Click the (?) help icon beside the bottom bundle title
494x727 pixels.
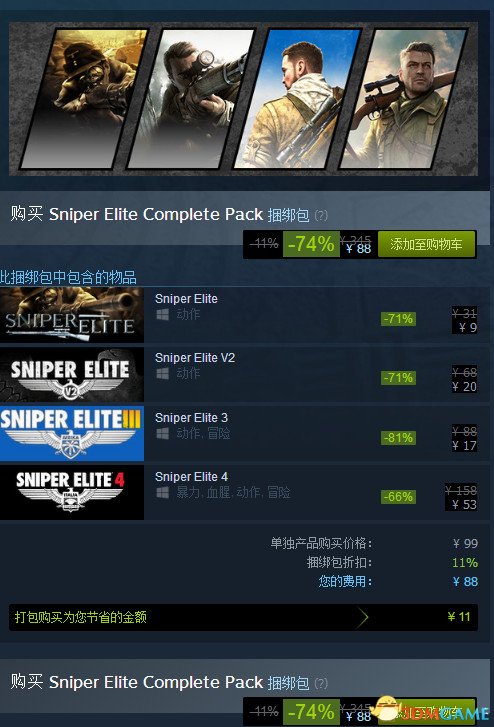321,683
